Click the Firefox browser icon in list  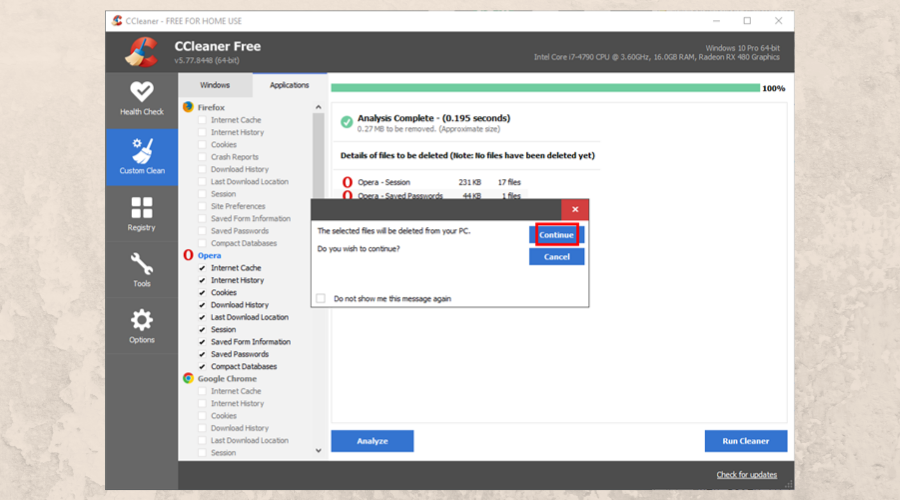coord(188,107)
